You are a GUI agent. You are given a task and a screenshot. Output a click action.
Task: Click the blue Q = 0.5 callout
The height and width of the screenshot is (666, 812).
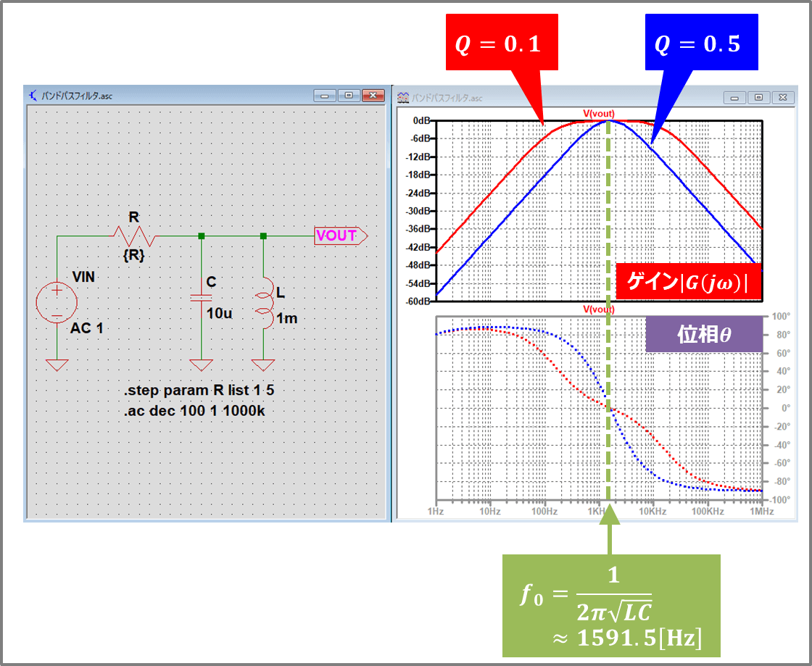pos(697,45)
